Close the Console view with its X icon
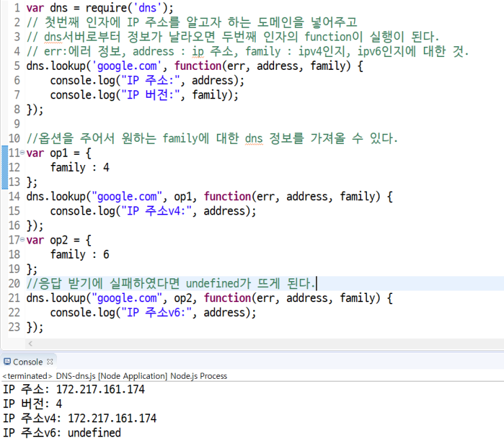Viewport: 504px width, 446px height. (x=50, y=362)
